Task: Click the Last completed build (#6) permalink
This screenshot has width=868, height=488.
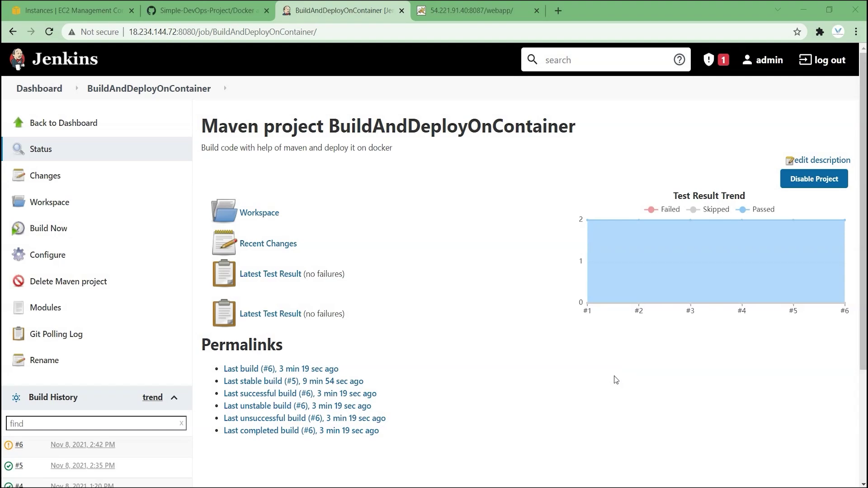Action: tap(301, 430)
